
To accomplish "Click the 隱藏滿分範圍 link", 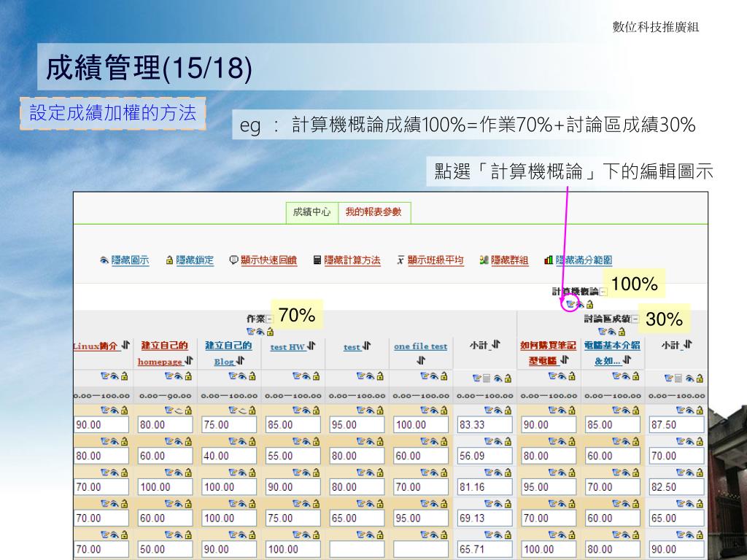I will click(x=584, y=260).
